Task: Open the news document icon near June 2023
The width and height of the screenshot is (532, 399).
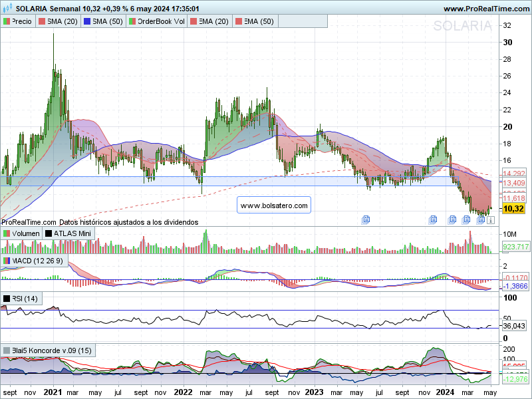Action: [365, 219]
